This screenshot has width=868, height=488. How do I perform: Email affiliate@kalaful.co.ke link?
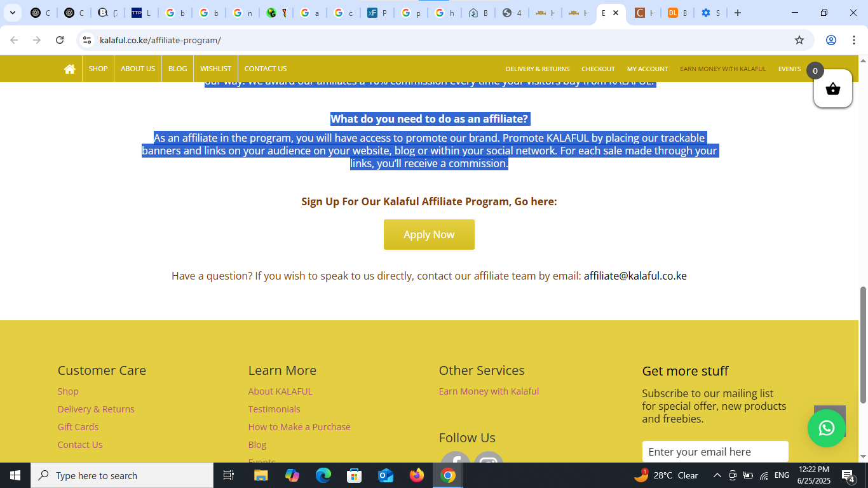[x=635, y=276]
